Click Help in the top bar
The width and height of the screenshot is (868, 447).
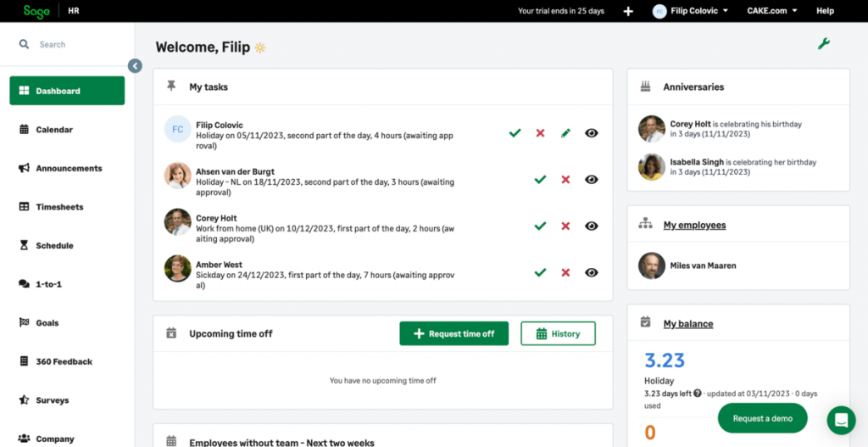[825, 11]
